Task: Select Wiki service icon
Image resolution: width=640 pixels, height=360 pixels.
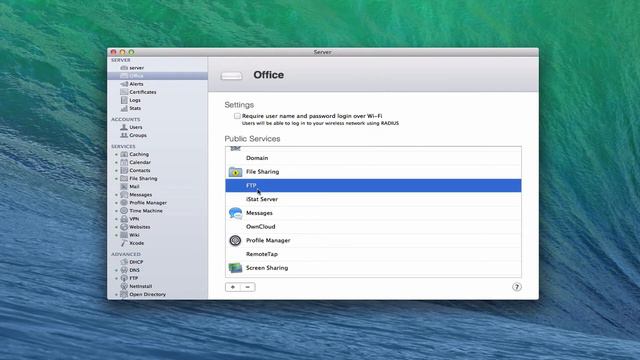Action: 124,235
